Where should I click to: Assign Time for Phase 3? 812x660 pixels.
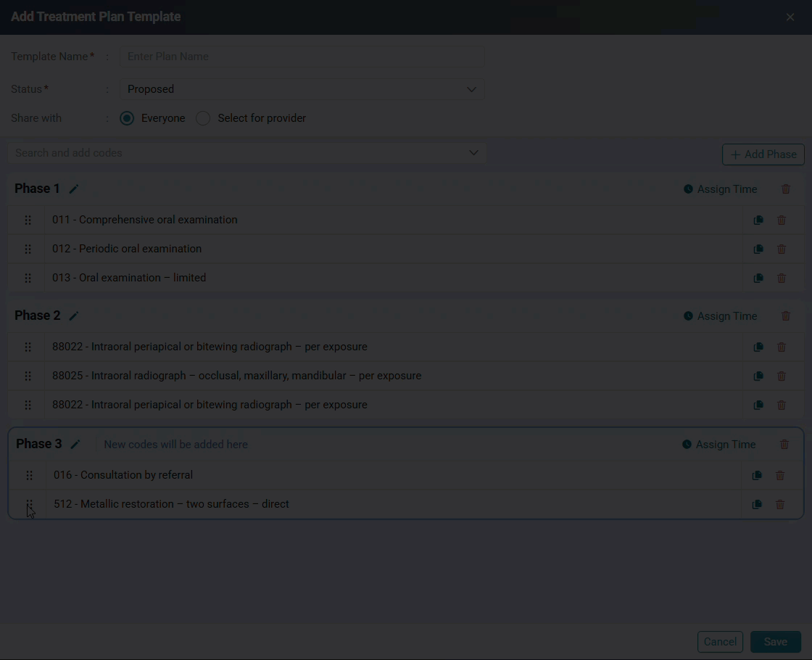click(x=718, y=445)
